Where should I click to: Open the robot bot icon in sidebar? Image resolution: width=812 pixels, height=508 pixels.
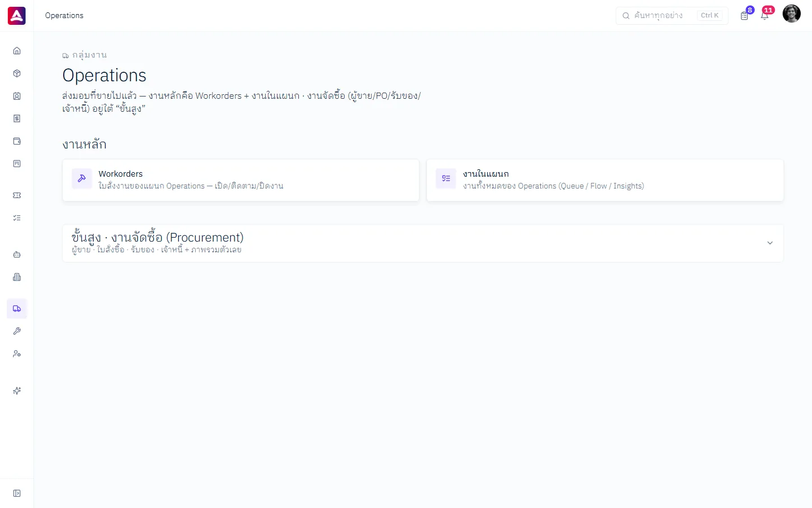pyautogui.click(x=17, y=255)
